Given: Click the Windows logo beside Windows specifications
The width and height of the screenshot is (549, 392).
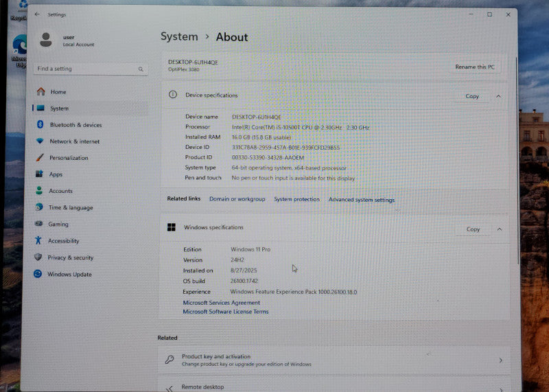Looking at the screenshot, I should tap(171, 227).
